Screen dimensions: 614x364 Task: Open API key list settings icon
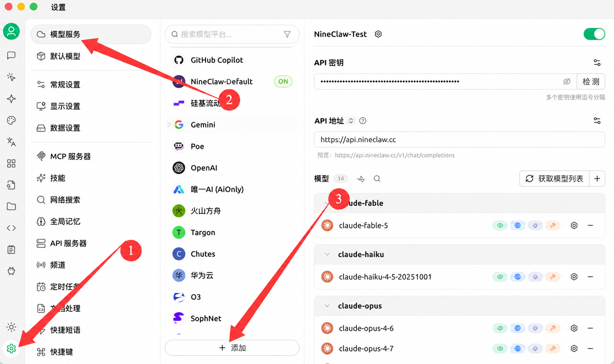(597, 63)
